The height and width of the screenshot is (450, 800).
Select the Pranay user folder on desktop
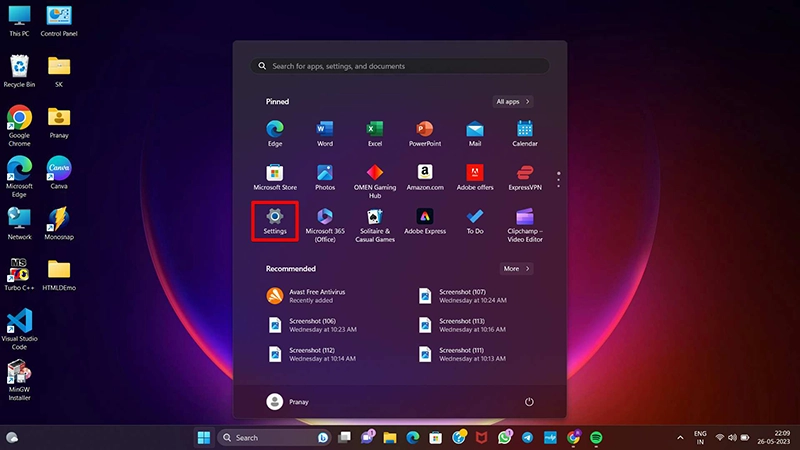coord(59,122)
